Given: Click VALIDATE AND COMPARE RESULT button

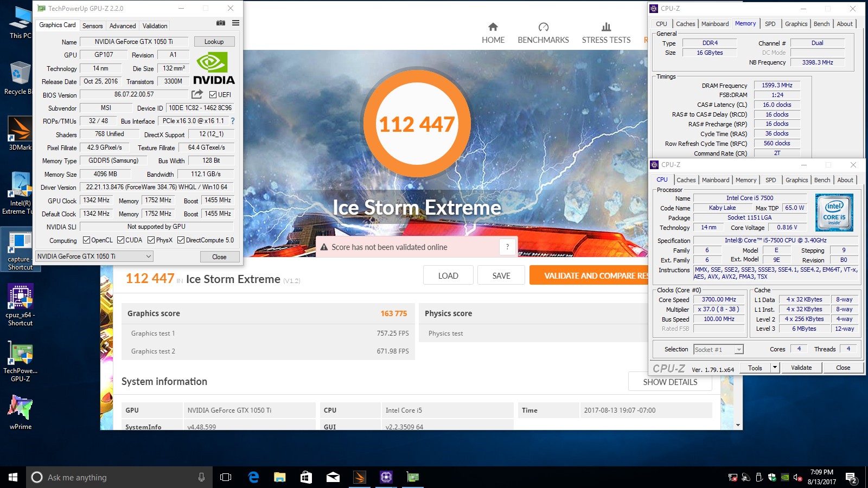Looking at the screenshot, I should (x=589, y=275).
